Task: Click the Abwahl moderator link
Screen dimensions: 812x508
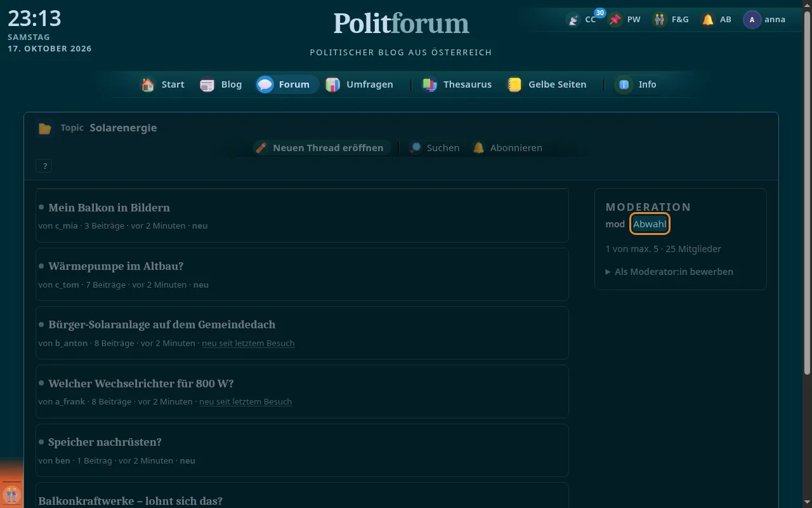Action: point(650,224)
